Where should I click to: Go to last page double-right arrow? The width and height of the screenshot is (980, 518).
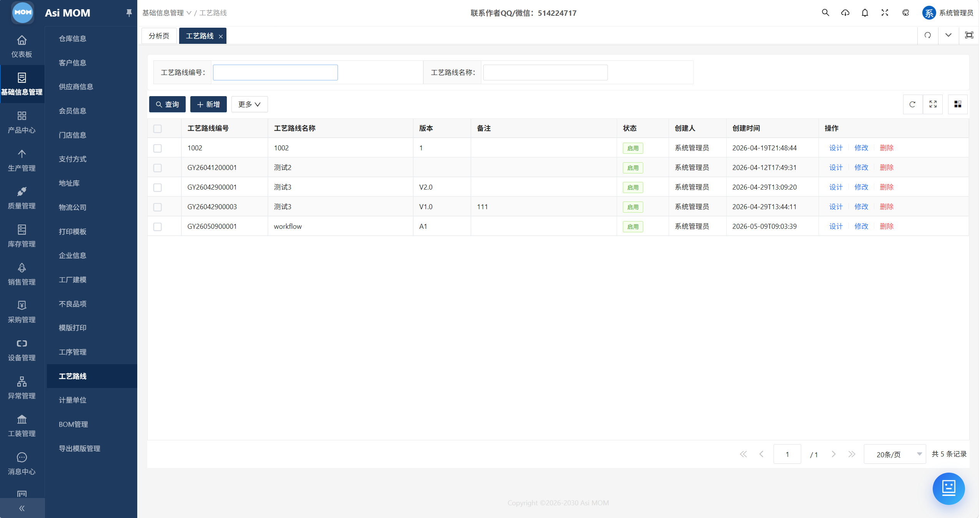(852, 454)
